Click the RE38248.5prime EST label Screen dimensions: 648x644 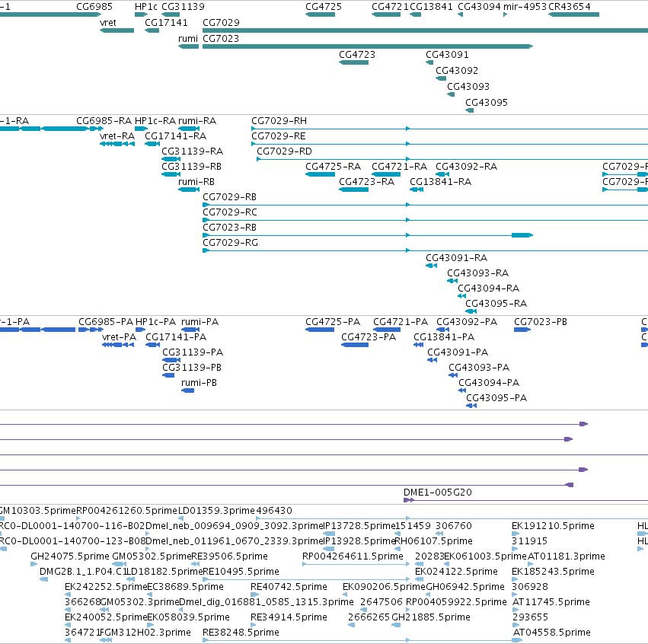pos(241,633)
